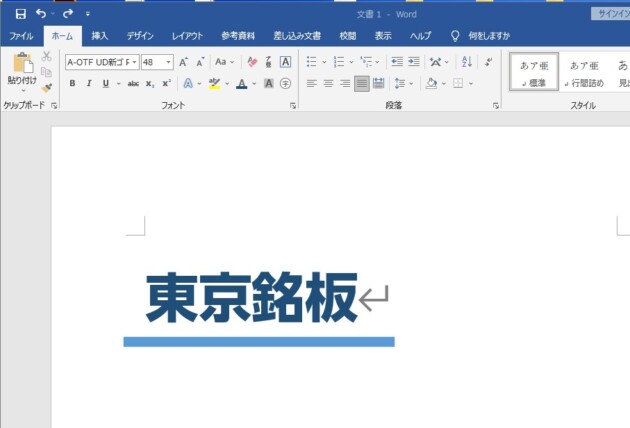Save the document with the floppy icon

20,14
